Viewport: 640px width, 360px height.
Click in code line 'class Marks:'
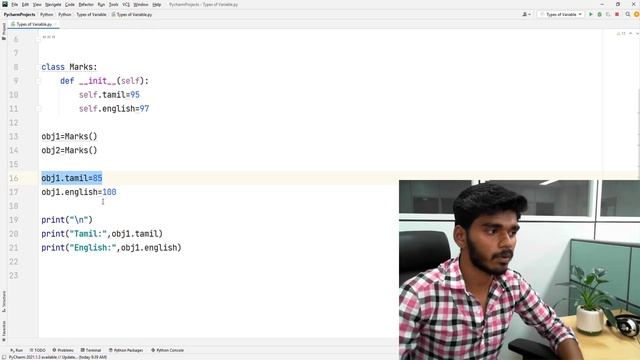coord(69,67)
